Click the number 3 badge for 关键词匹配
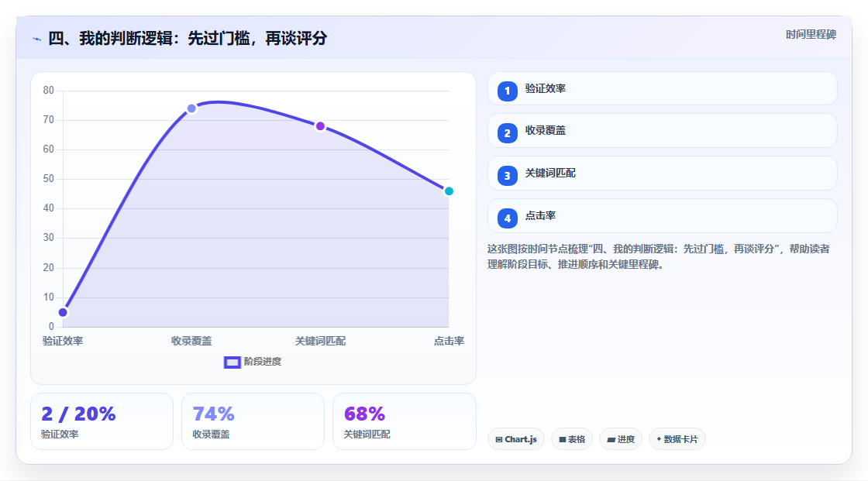Image resolution: width=868 pixels, height=481 pixels. point(507,176)
